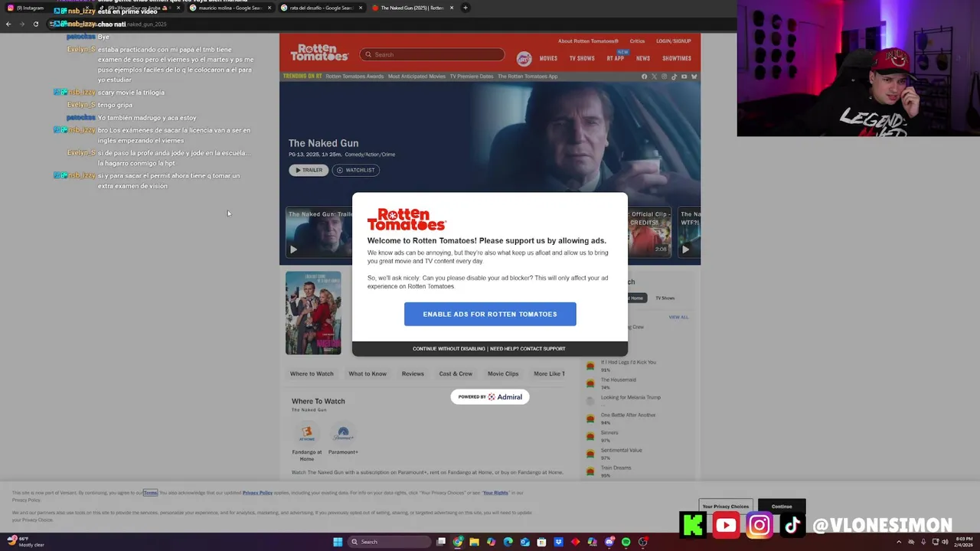The height and width of the screenshot is (551, 980).
Task: Open Rotten Tomatoes Awards trending link
Action: [354, 77]
